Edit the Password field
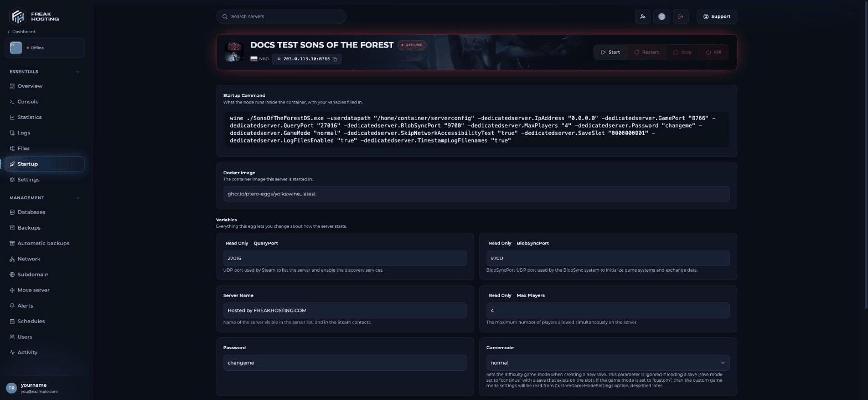This screenshot has width=868, height=400. tap(345, 363)
